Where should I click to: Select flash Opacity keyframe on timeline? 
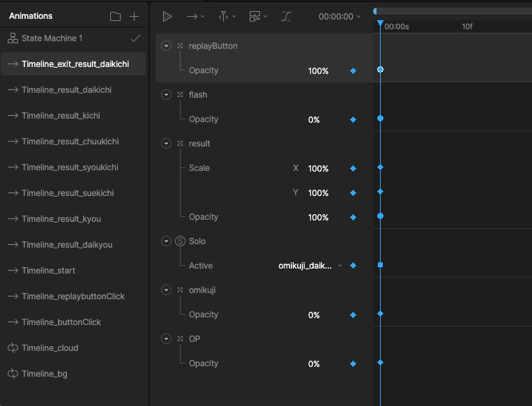click(380, 119)
